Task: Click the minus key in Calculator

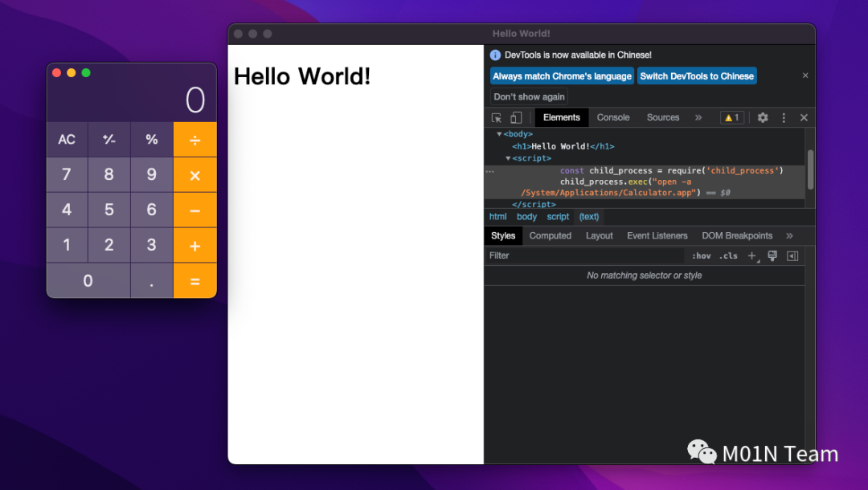Action: [194, 210]
